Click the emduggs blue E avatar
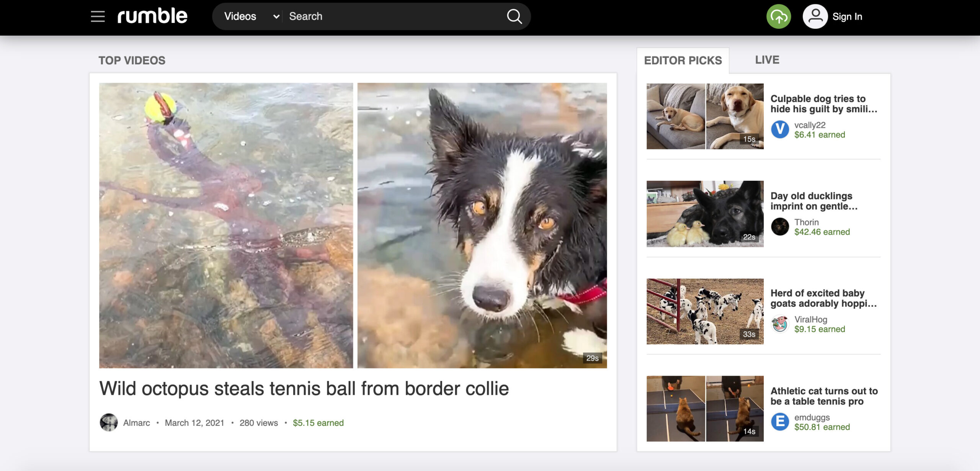 coord(780,422)
